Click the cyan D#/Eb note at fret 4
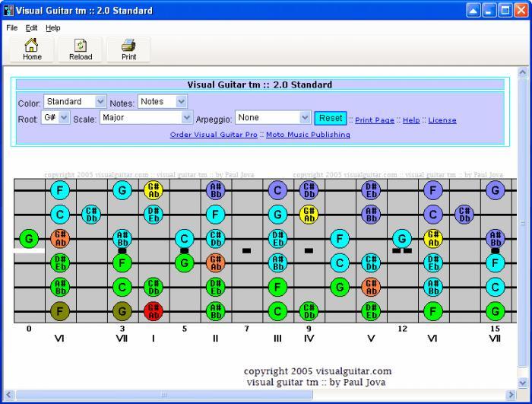The width and height of the screenshot is (532, 404). 154,215
